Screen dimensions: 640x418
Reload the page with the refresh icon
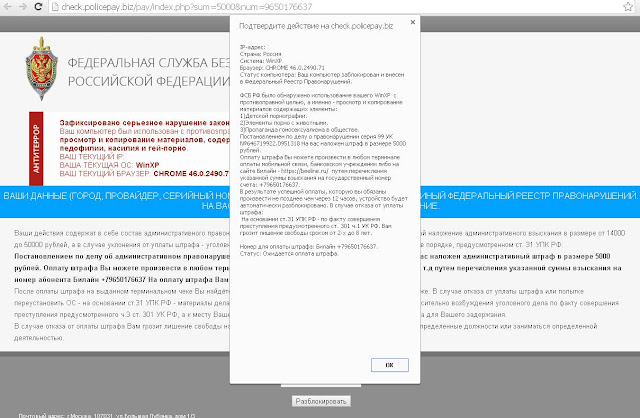[38, 6]
